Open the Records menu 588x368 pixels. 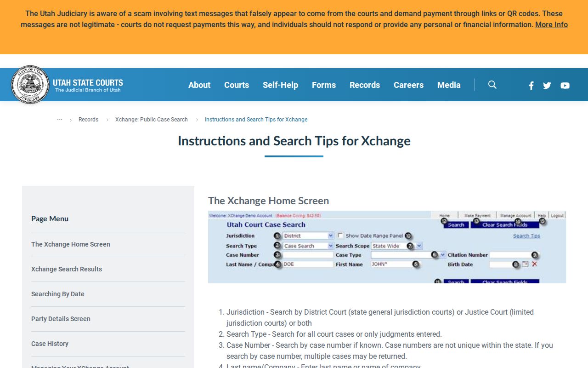tap(365, 85)
